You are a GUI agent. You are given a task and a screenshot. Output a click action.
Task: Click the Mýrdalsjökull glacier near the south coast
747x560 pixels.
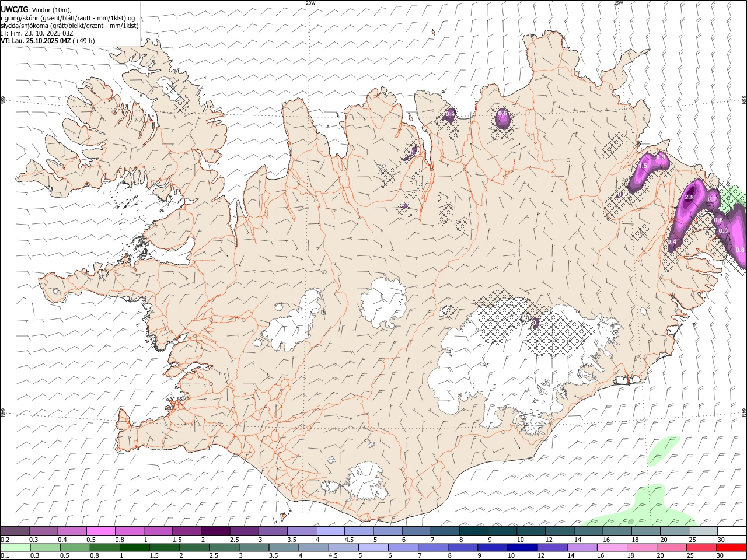366,481
